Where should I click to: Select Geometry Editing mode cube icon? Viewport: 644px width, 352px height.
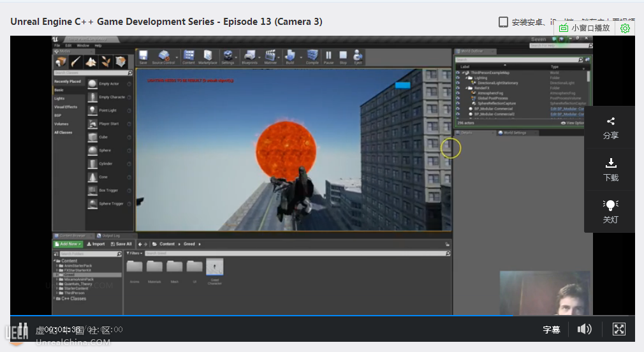click(121, 62)
